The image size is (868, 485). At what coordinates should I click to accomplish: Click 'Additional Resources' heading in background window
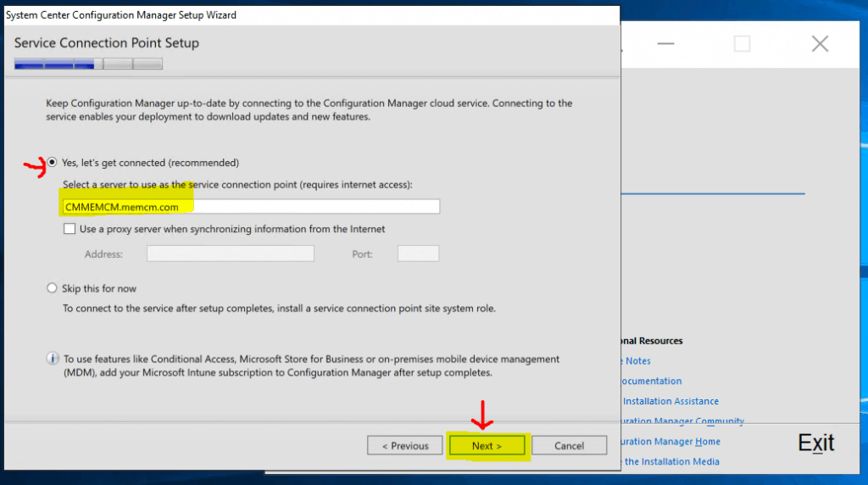click(652, 341)
